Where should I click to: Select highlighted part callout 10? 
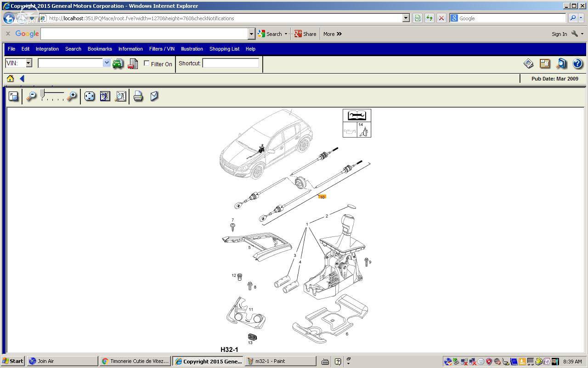pyautogui.click(x=322, y=197)
